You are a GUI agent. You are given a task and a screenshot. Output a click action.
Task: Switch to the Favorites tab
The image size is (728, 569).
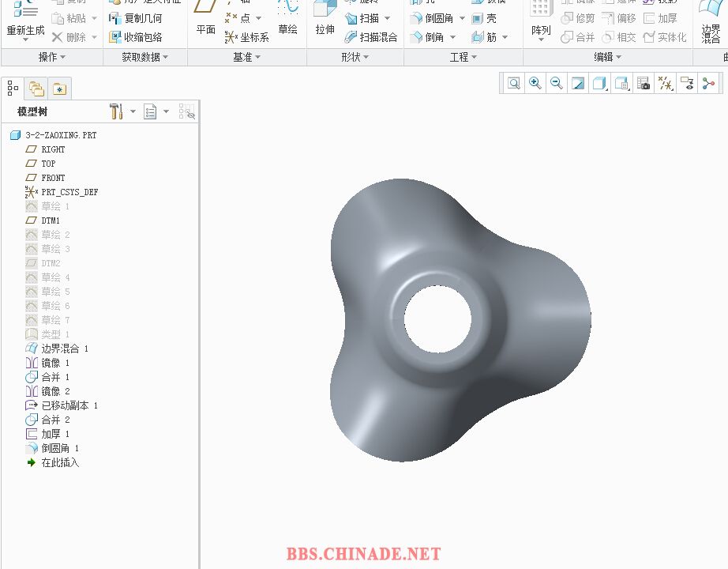coord(59,89)
